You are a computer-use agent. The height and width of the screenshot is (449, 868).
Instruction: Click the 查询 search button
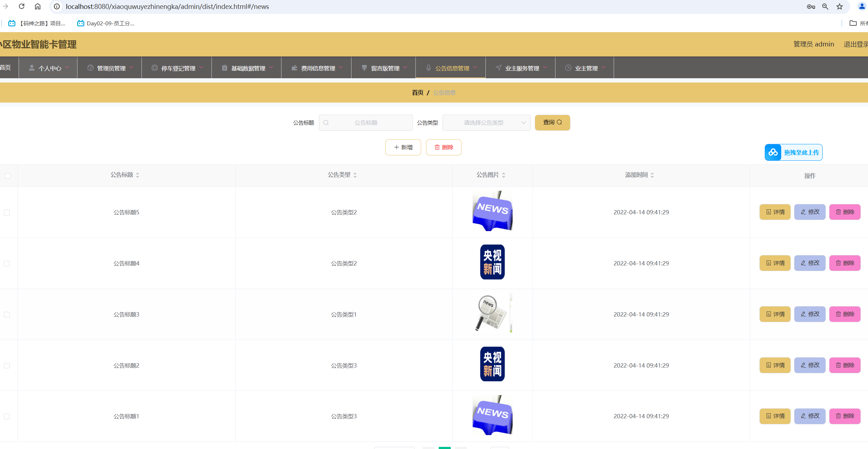coord(552,123)
